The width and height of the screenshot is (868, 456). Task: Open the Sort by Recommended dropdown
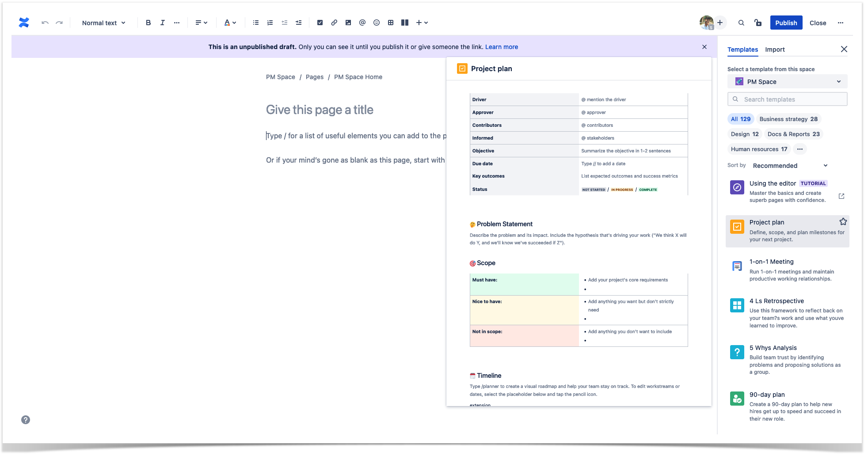pos(790,166)
